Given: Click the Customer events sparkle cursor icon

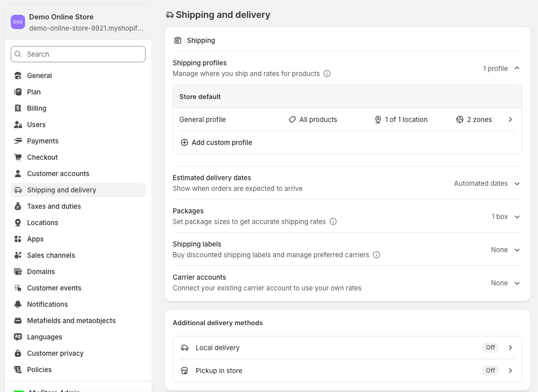Looking at the screenshot, I should [18, 288].
